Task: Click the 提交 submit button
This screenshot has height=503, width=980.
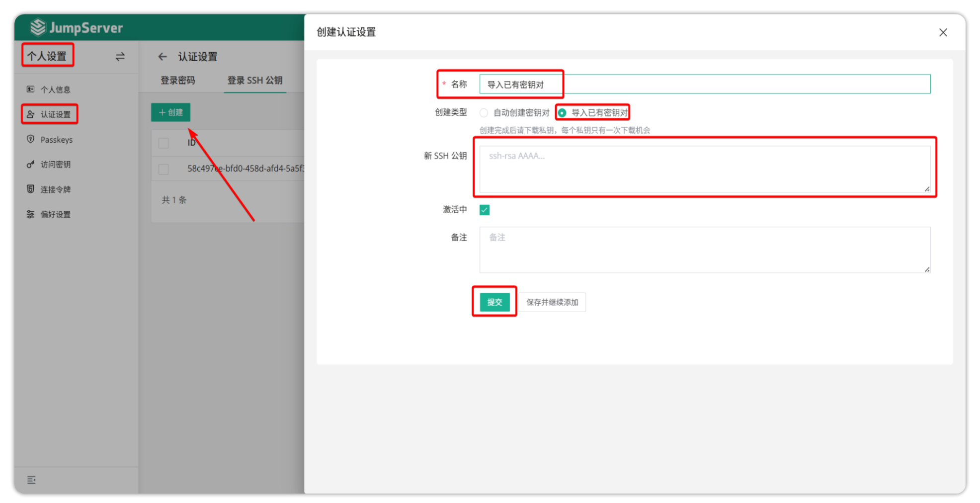Action: pyautogui.click(x=494, y=302)
